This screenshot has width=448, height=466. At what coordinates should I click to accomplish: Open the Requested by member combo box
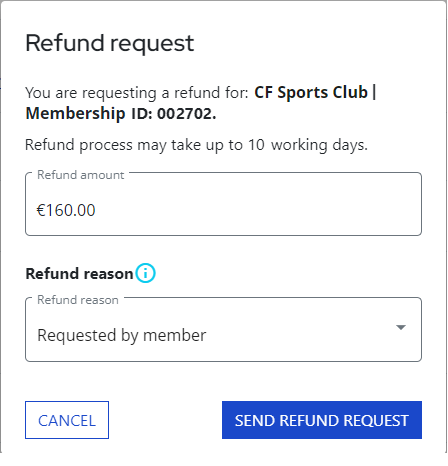(223, 329)
